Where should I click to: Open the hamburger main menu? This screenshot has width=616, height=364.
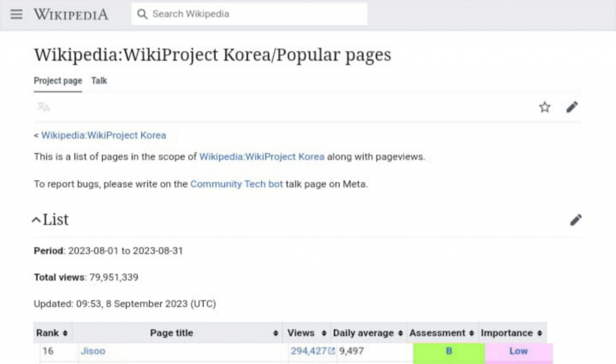click(16, 14)
